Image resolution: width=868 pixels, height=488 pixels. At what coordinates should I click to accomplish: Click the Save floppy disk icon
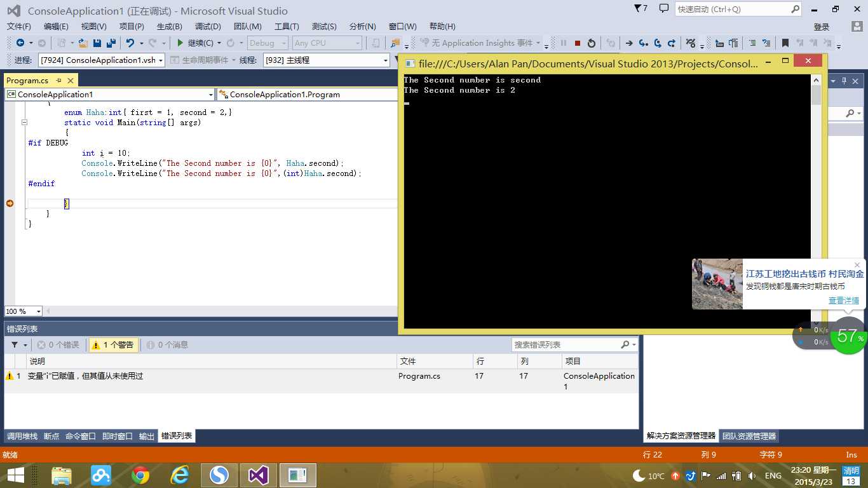(x=97, y=43)
